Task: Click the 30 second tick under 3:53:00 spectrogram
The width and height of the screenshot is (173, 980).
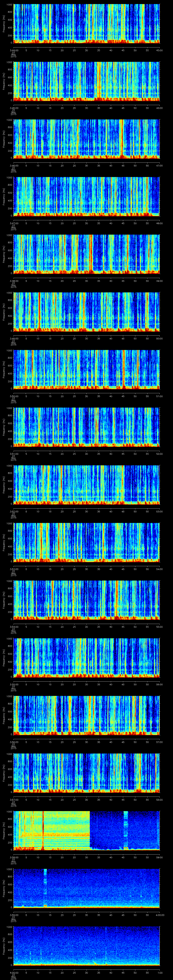Action: coord(86,569)
